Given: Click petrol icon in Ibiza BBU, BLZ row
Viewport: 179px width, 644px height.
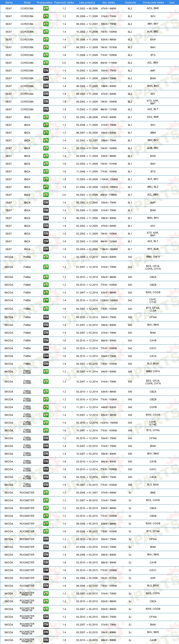Looking at the screenshot, I should (46, 187).
